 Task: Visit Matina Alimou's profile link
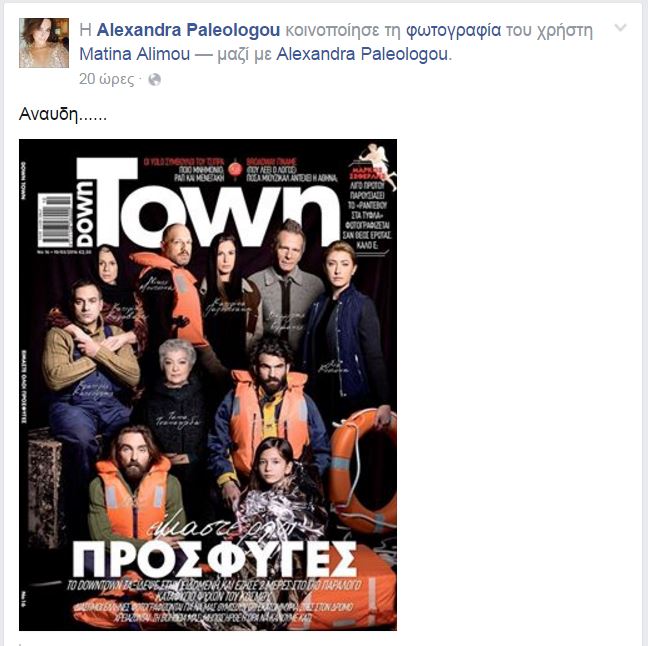tap(135, 54)
